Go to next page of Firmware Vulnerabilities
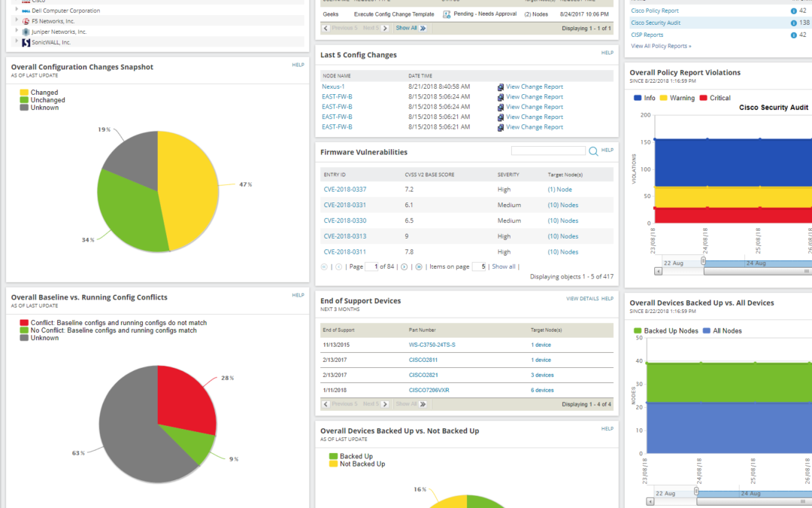Screen dimensions: 812x508 tap(404, 267)
